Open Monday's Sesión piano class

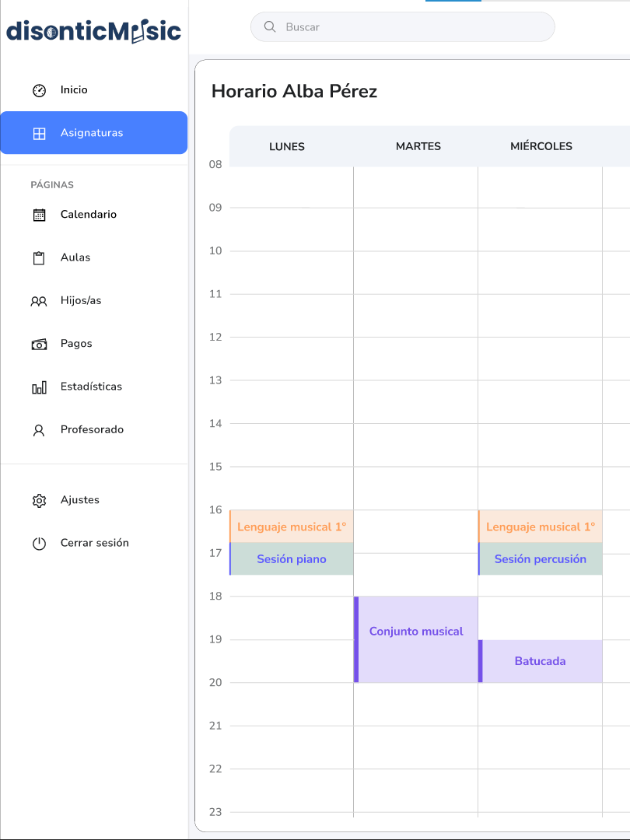(x=292, y=559)
